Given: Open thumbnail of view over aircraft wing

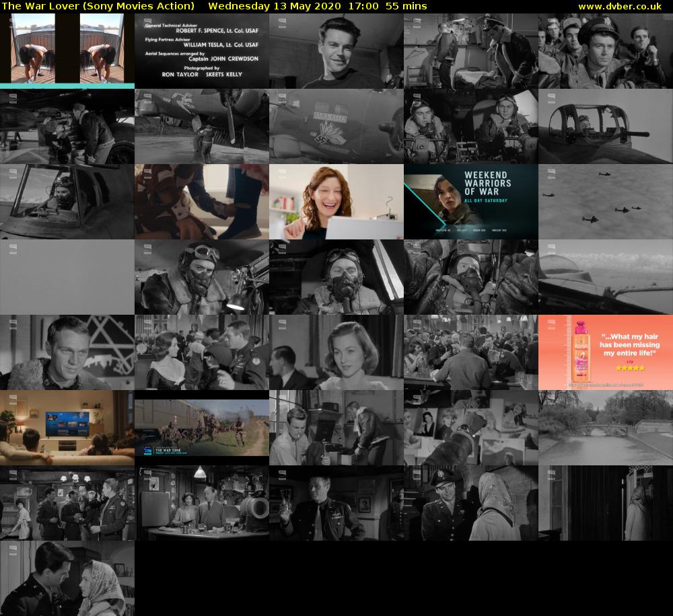Looking at the screenshot, I should (x=606, y=277).
